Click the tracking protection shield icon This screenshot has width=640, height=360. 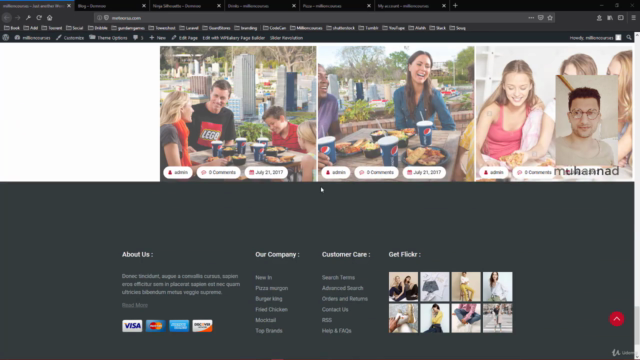click(106, 18)
